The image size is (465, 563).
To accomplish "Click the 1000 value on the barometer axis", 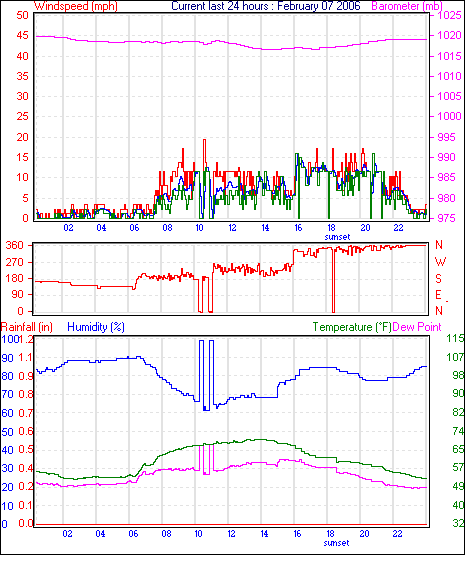I will pyautogui.click(x=449, y=116).
